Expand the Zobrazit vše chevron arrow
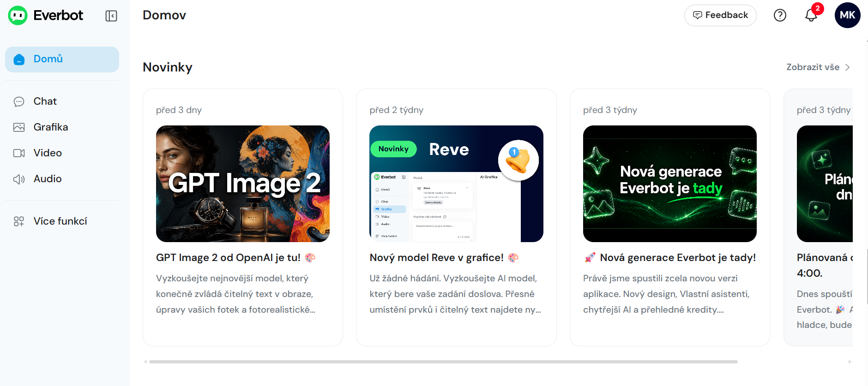The height and width of the screenshot is (386, 868). (847, 67)
